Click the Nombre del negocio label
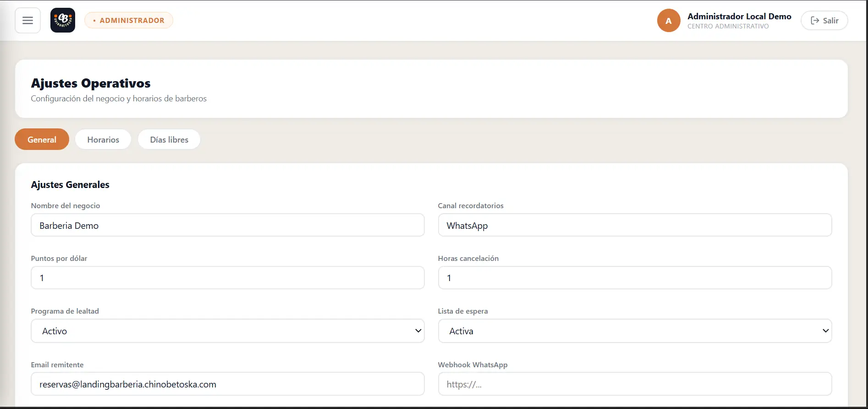The image size is (868, 409). (66, 205)
